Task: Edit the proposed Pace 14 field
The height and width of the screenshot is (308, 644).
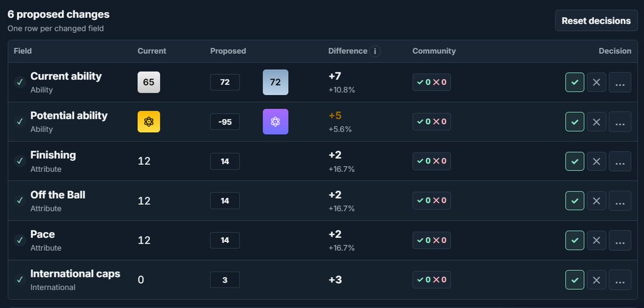Action: click(x=225, y=240)
